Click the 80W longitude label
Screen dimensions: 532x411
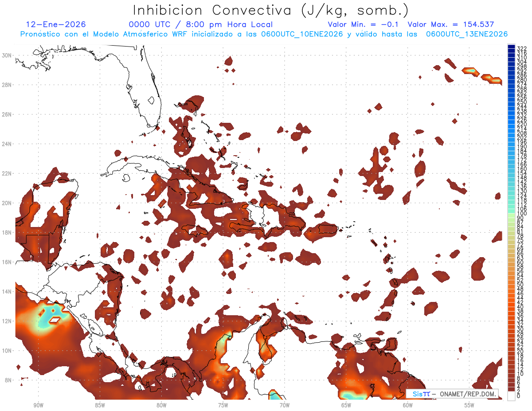coord(161,405)
